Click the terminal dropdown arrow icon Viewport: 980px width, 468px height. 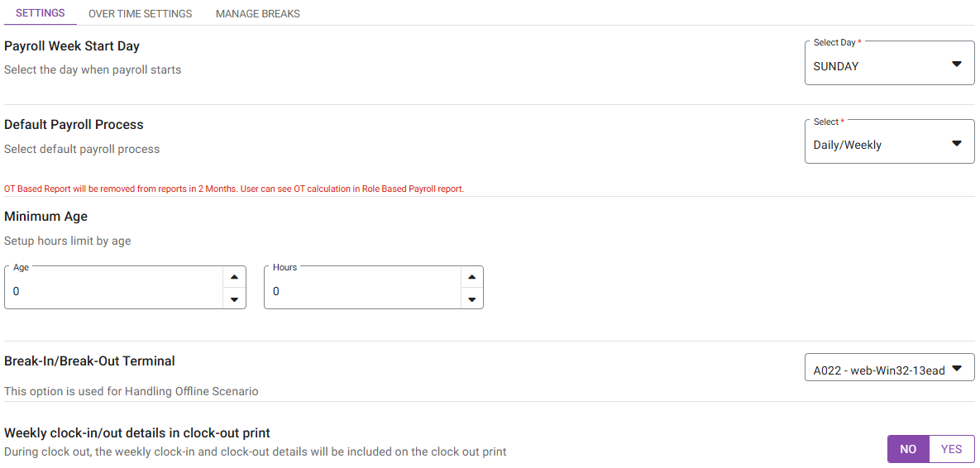[x=957, y=369]
